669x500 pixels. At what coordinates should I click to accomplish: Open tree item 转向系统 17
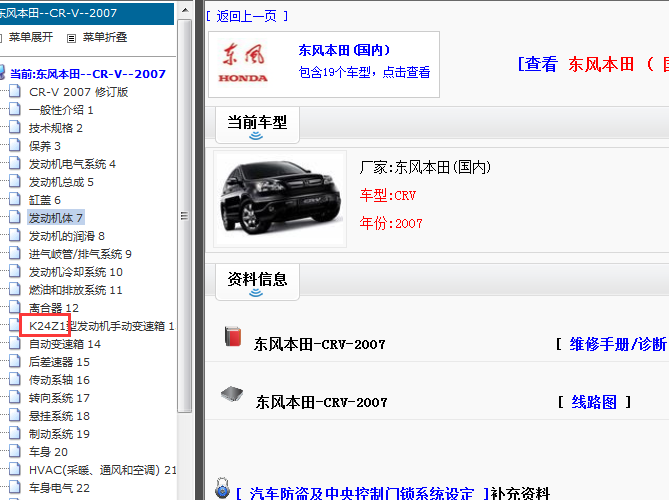coord(59,398)
